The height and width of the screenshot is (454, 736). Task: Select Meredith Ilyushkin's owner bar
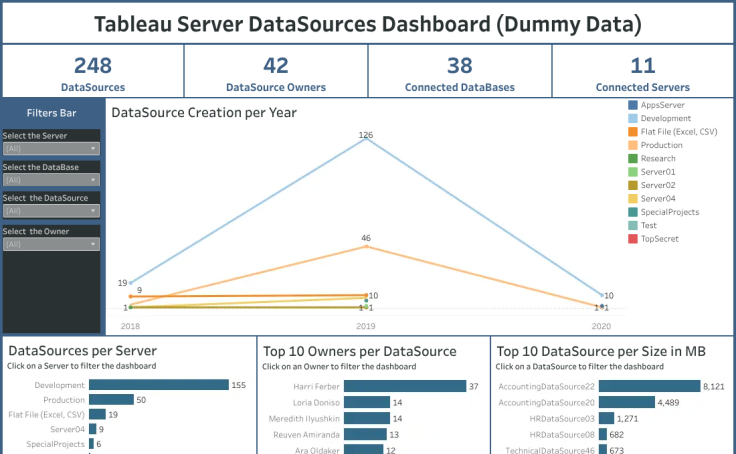tap(367, 418)
